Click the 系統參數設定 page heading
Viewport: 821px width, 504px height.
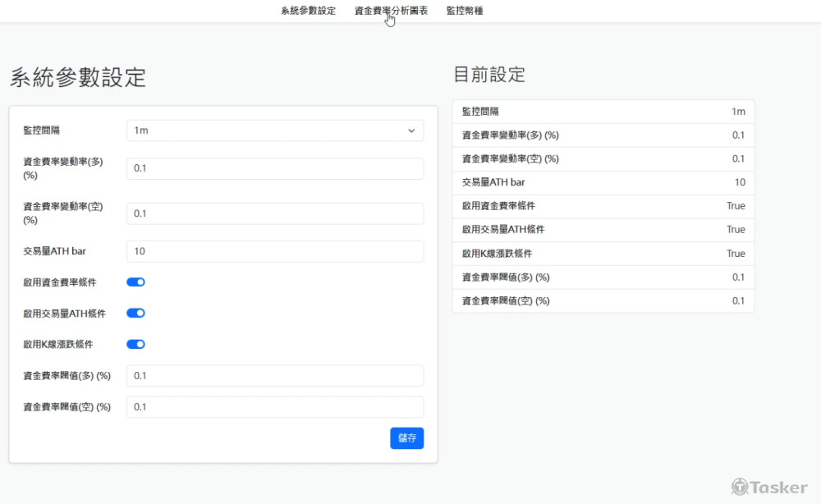pos(78,77)
